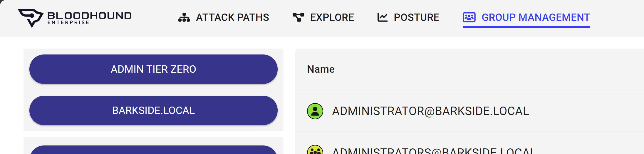
Task: Select the ADMINISTRATOR@BARKSIDE.LOCAL row
Action: [x=469, y=111]
